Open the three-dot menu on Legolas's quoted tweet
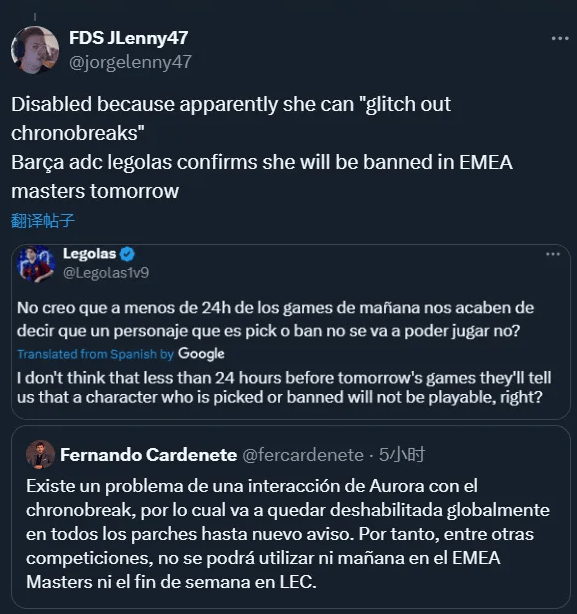 click(553, 254)
